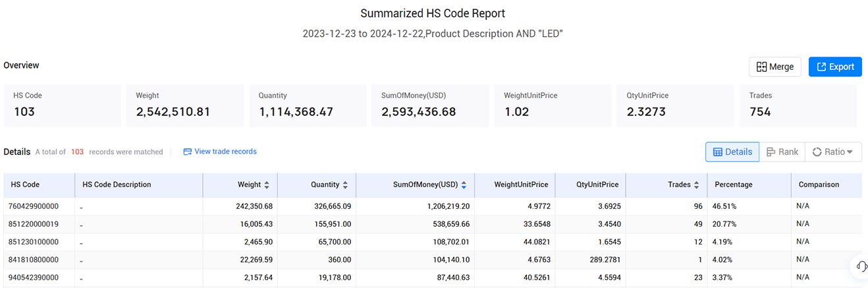This screenshot has width=868, height=288.
Task: Click the quantity value 19,178.00
Action: (333, 277)
